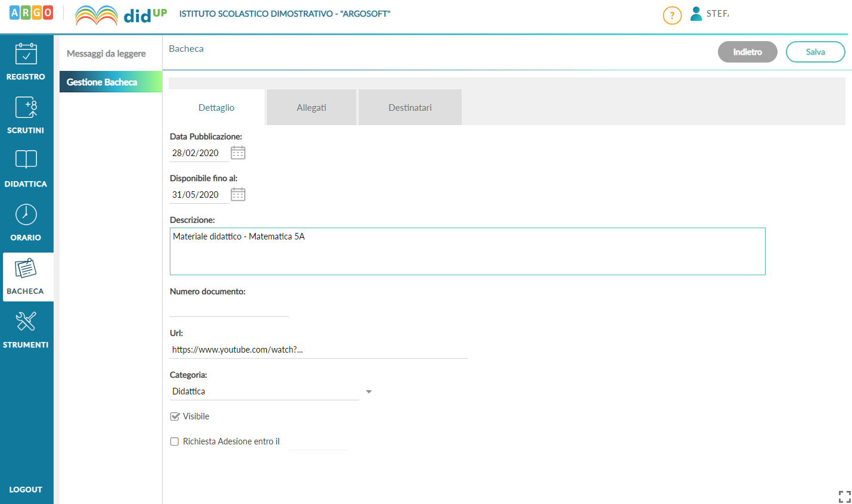The image size is (852, 504).
Task: Open calendar for Data Pubblicazione
Action: coord(238,153)
